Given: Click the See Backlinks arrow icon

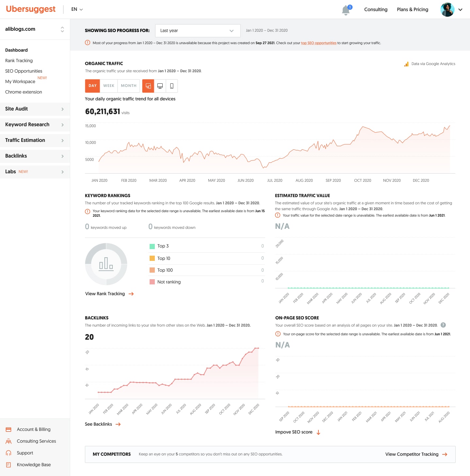Looking at the screenshot, I should [x=118, y=424].
